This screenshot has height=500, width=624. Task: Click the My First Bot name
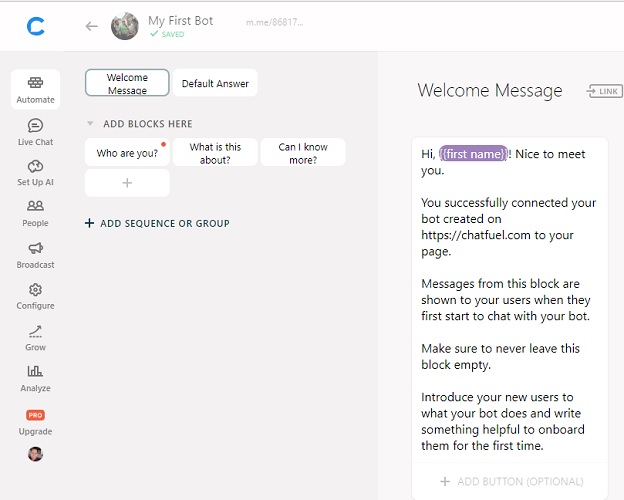(x=181, y=21)
